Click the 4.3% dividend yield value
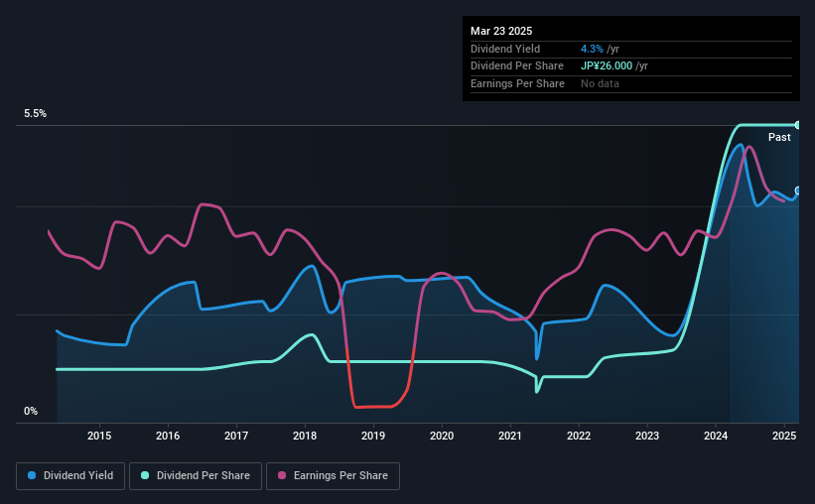The image size is (815, 504). (x=592, y=49)
